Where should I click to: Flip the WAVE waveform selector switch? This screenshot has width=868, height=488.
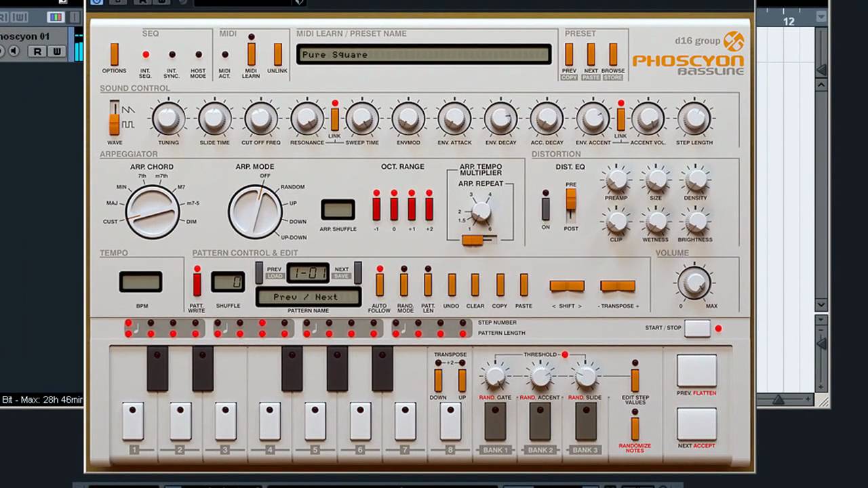tap(115, 118)
